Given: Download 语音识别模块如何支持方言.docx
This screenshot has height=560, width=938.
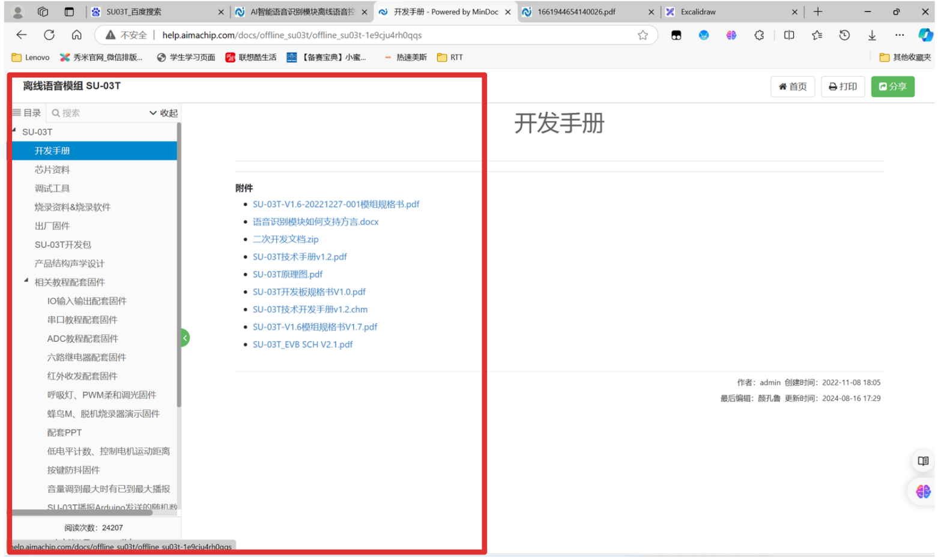Looking at the screenshot, I should point(315,221).
